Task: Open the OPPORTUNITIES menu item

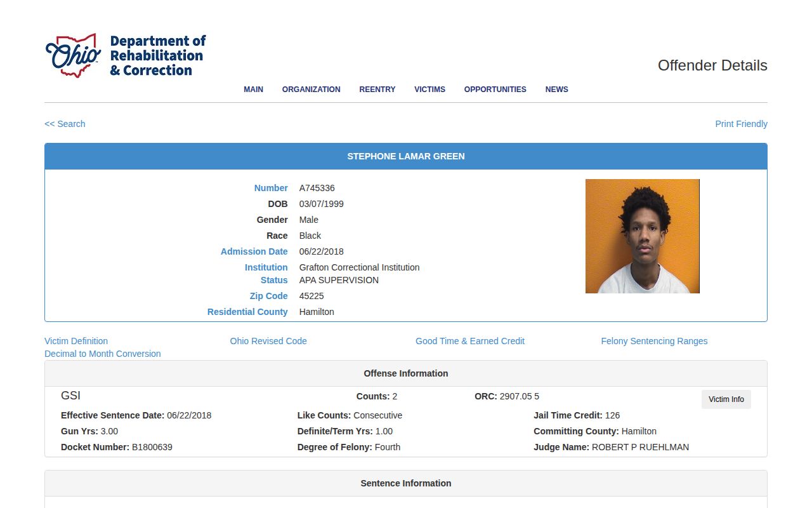Action: [x=495, y=90]
